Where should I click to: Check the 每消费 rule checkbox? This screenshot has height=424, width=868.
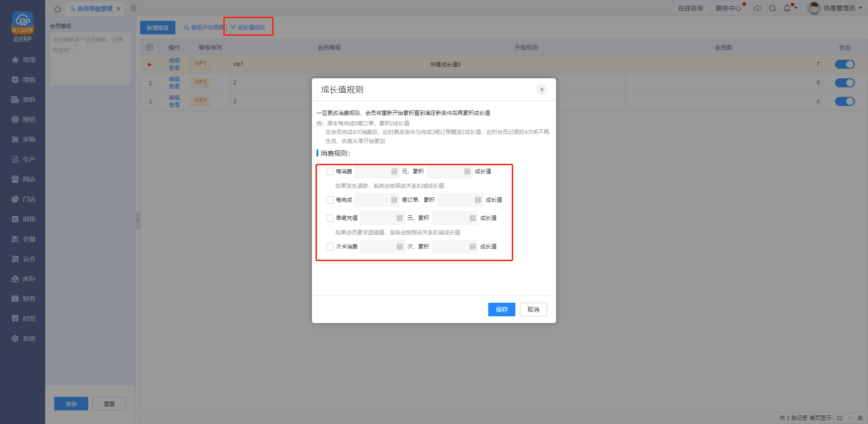pyautogui.click(x=330, y=172)
